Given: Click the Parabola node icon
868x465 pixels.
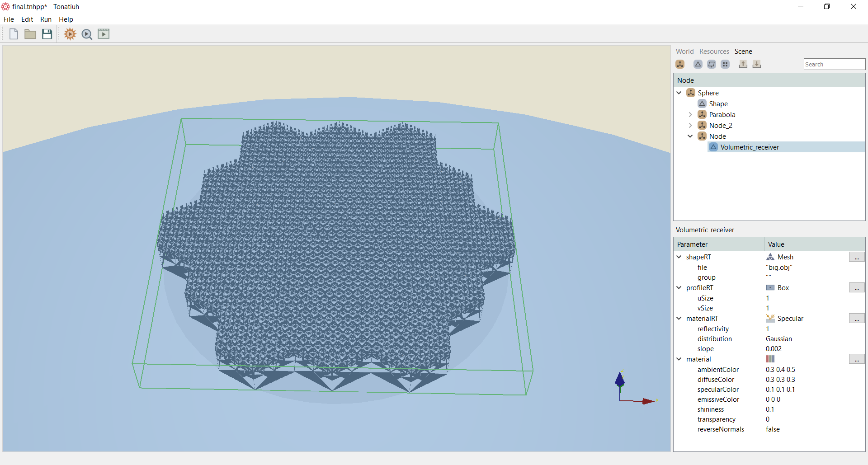Looking at the screenshot, I should [x=702, y=114].
